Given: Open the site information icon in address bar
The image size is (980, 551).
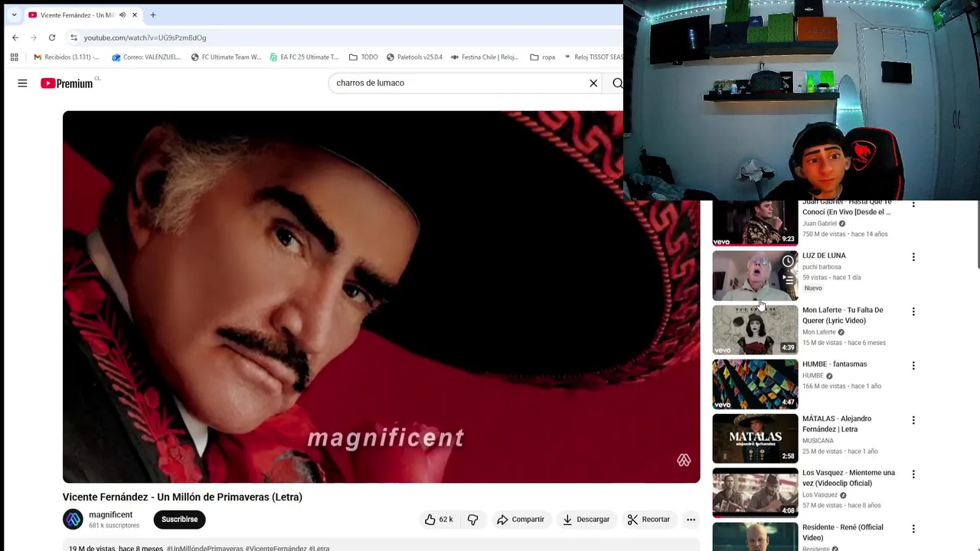Looking at the screenshot, I should (73, 37).
